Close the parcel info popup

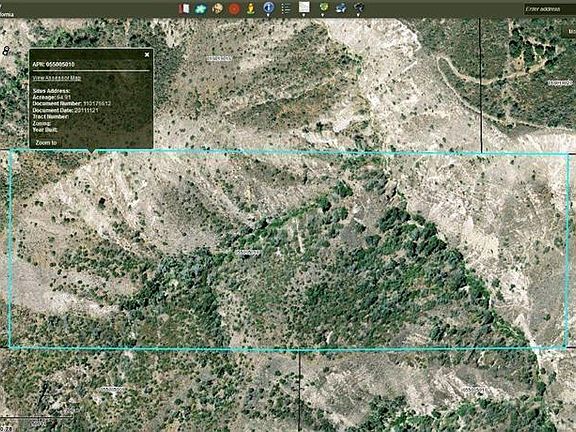147,55
